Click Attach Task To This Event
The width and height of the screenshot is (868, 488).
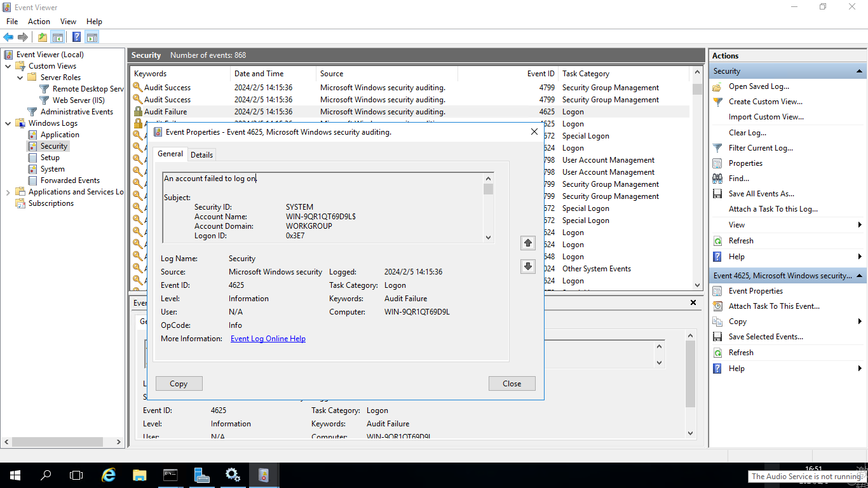pyautogui.click(x=774, y=306)
